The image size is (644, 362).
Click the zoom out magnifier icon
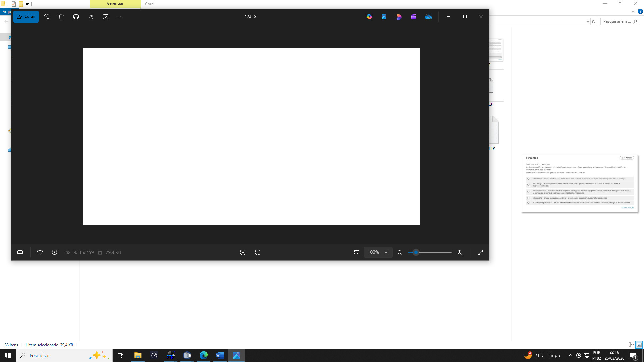tap(400, 253)
